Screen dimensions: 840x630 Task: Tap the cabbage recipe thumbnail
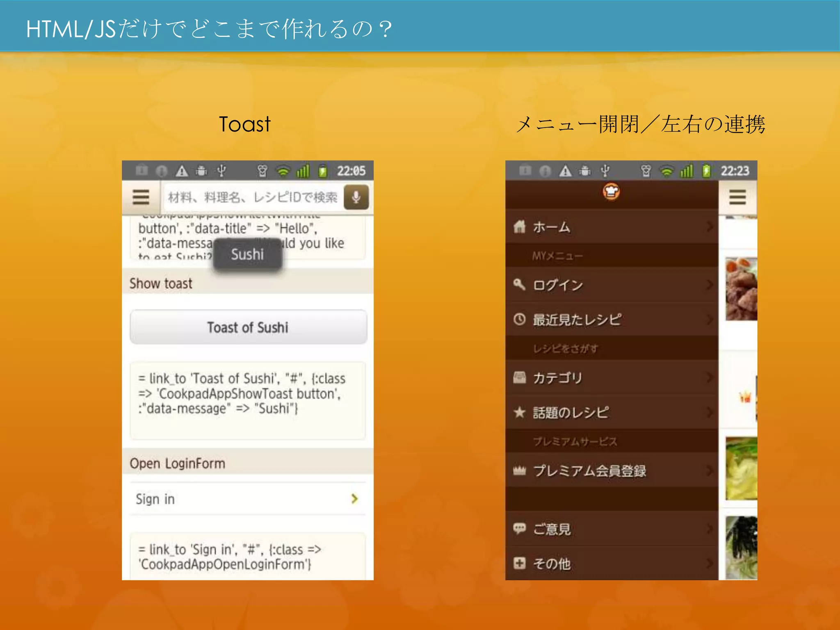[741, 468]
